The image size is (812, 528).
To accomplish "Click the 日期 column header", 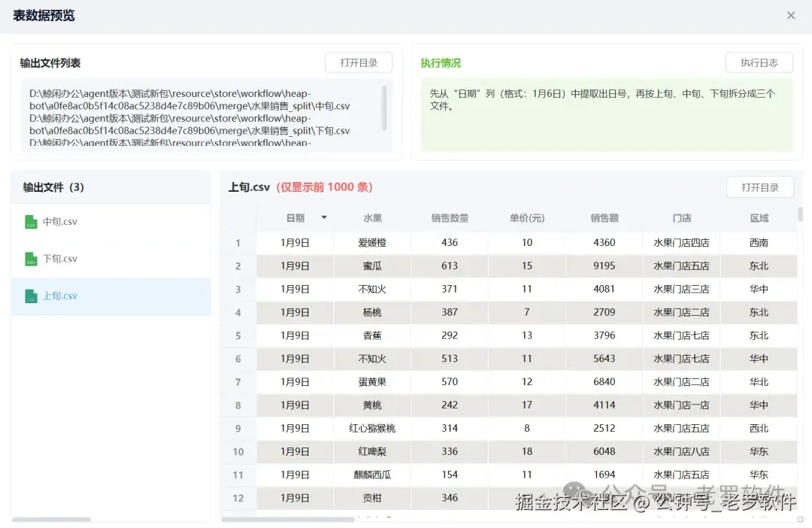I will tap(295, 218).
